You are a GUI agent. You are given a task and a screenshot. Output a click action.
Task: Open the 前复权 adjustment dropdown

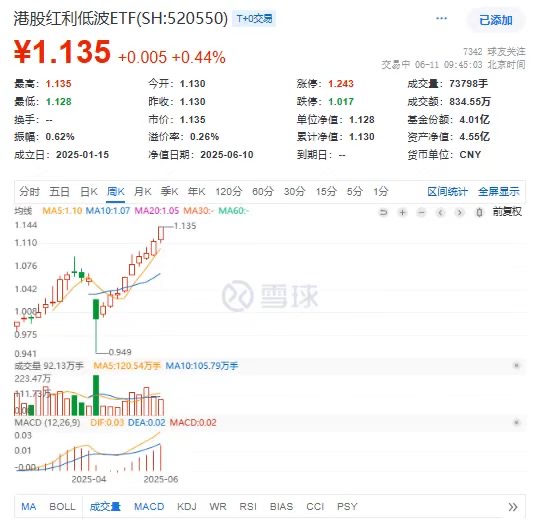pos(507,211)
